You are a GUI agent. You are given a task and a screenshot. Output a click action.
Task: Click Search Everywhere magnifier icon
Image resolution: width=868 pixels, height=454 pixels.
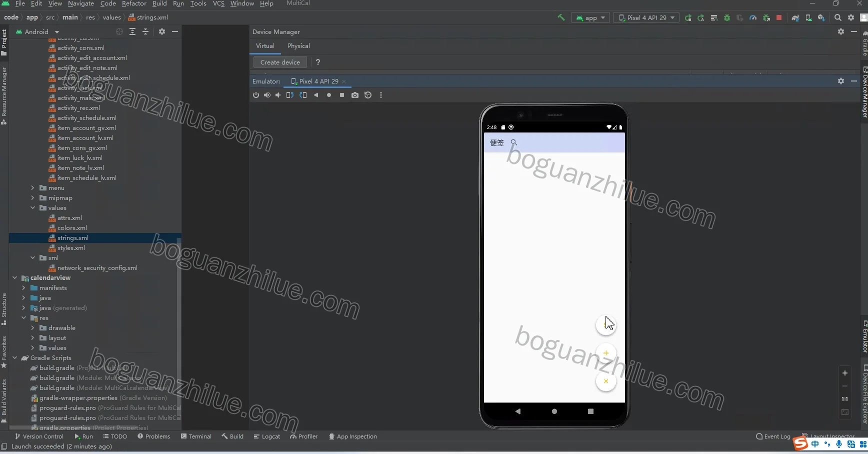pos(838,17)
